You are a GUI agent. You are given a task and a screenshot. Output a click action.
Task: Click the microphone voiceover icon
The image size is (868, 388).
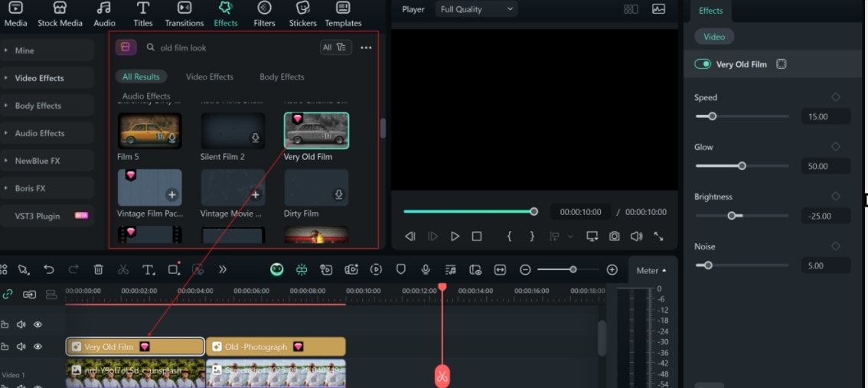[426, 269]
